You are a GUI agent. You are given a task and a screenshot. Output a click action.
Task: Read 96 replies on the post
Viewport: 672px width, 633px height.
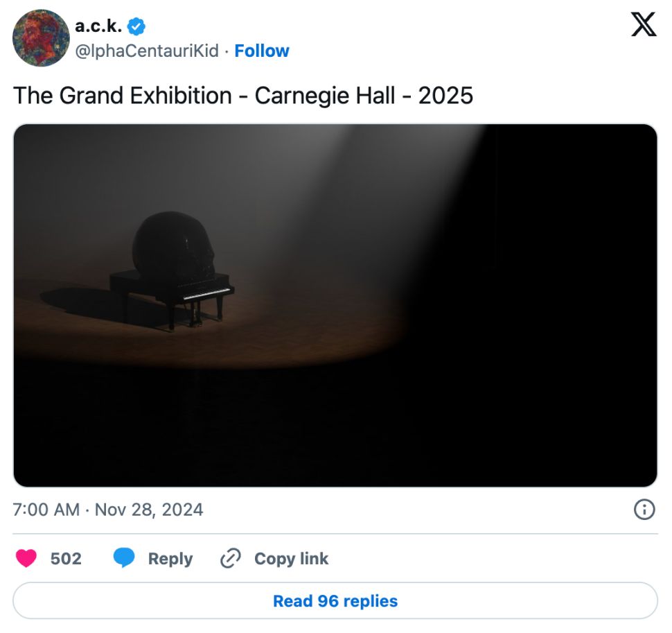coord(335,600)
